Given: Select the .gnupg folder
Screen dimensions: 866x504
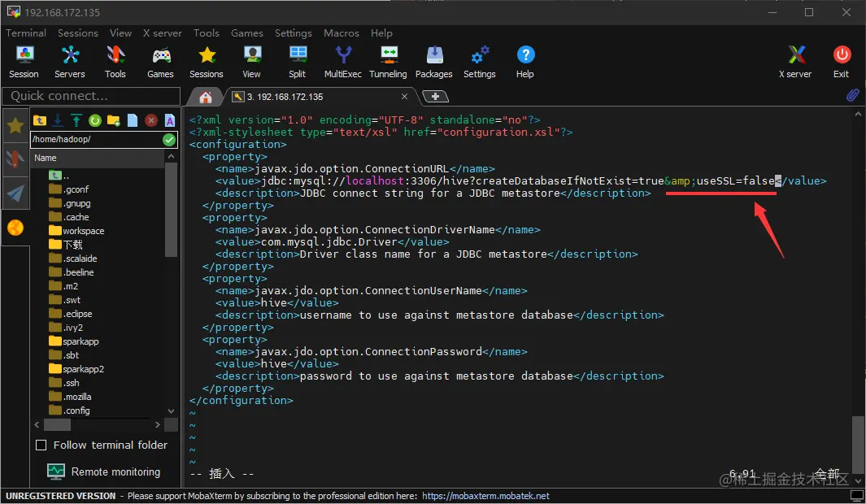Looking at the screenshot, I should click(x=70, y=203).
